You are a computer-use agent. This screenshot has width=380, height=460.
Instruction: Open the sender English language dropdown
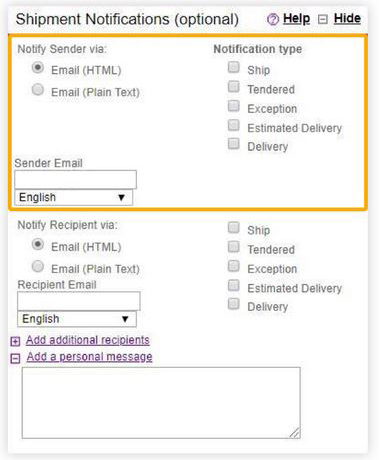tap(73, 197)
